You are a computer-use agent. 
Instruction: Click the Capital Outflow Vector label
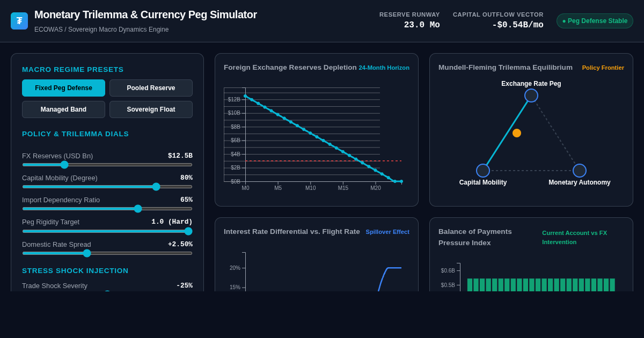(x=498, y=14)
